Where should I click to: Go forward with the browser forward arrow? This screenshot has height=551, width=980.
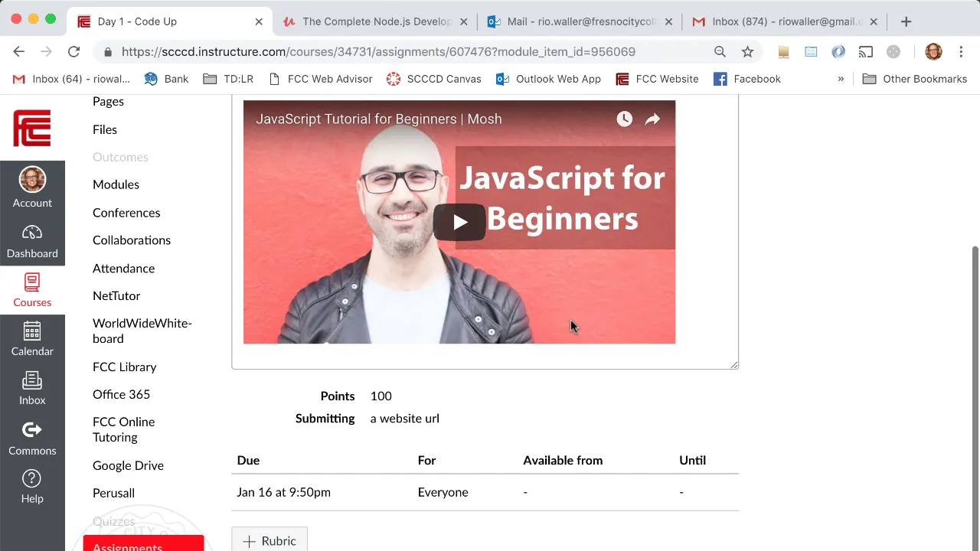coord(46,51)
